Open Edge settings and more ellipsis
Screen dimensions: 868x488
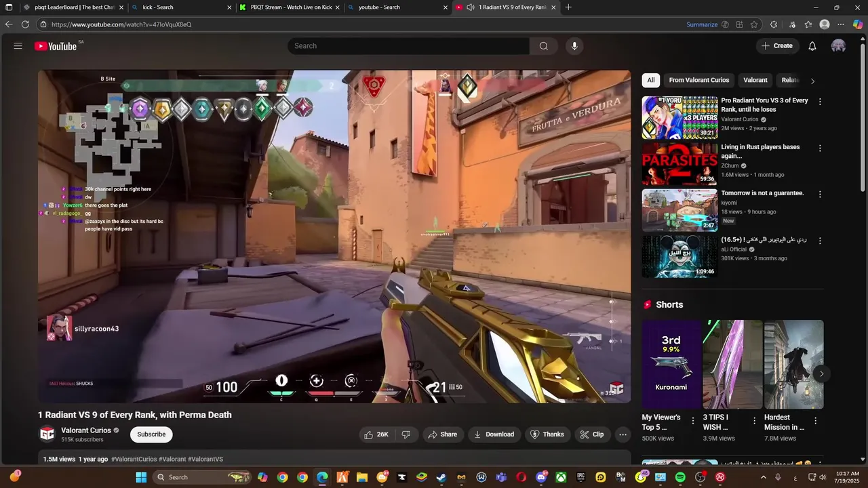[841, 24]
